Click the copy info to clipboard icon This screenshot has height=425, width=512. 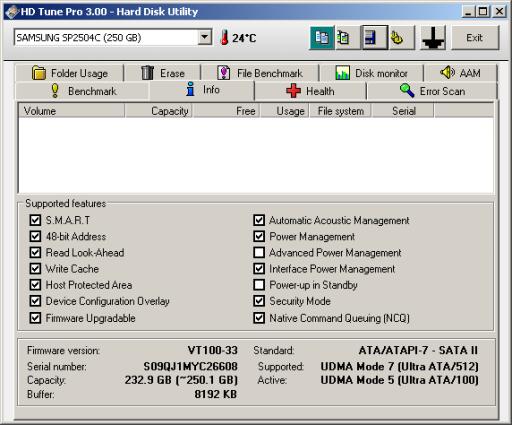click(x=322, y=38)
